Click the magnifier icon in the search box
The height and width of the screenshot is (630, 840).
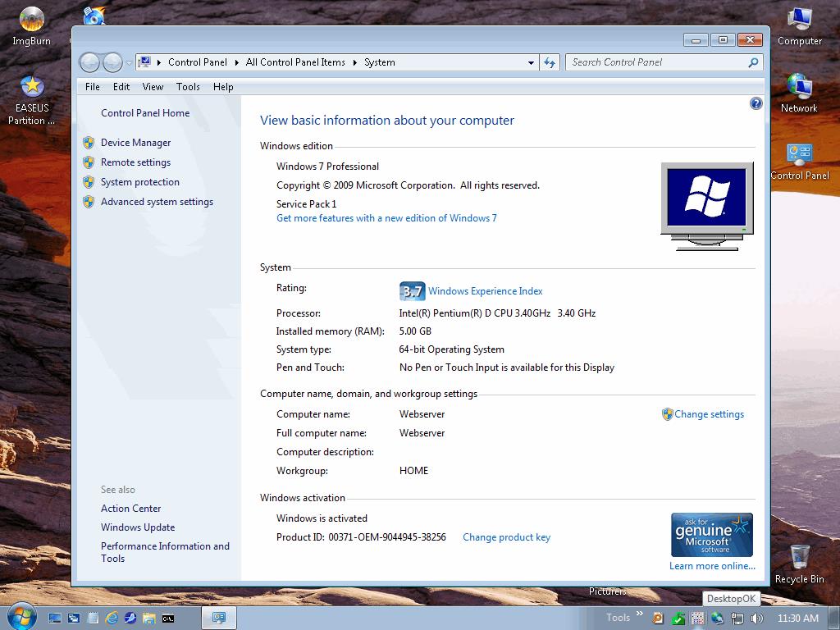click(x=753, y=62)
